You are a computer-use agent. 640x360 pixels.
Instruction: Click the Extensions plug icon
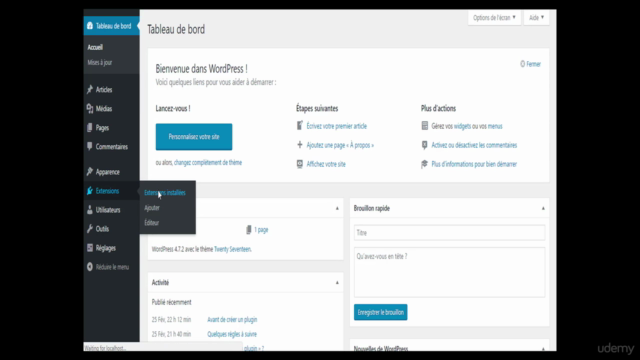pos(90,191)
